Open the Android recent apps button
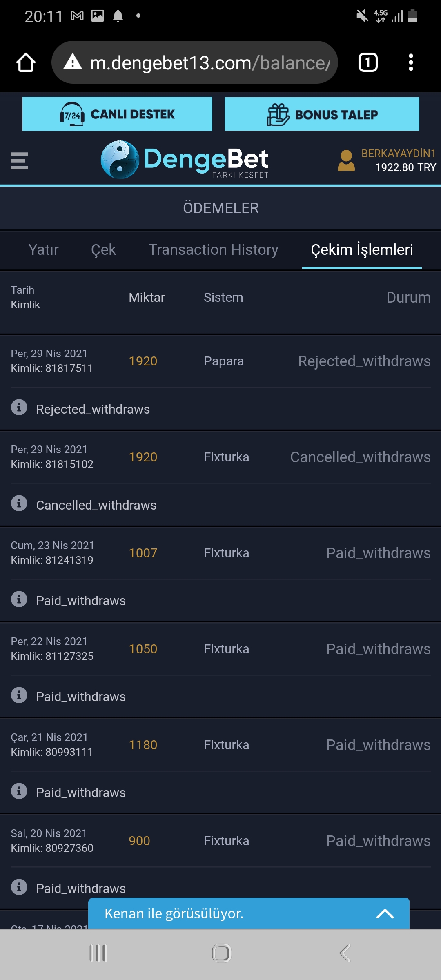The width and height of the screenshot is (441, 980). (98, 953)
